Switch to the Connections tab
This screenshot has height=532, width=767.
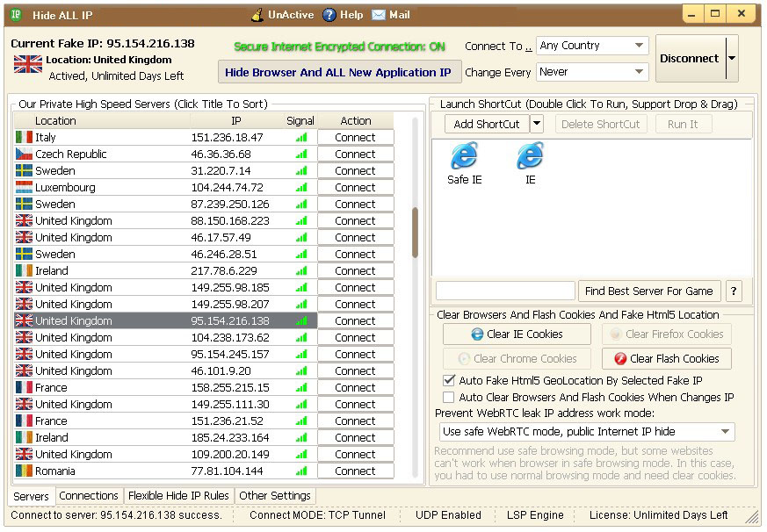[89, 496]
